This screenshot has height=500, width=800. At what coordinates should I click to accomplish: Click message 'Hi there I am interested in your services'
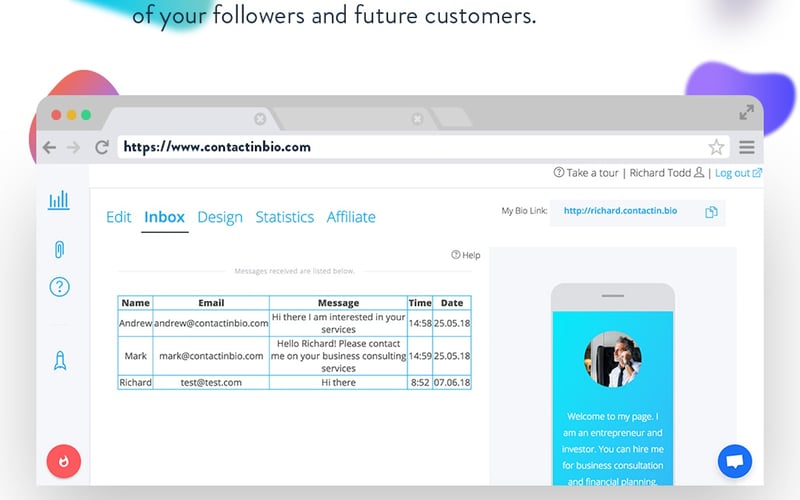(x=338, y=323)
